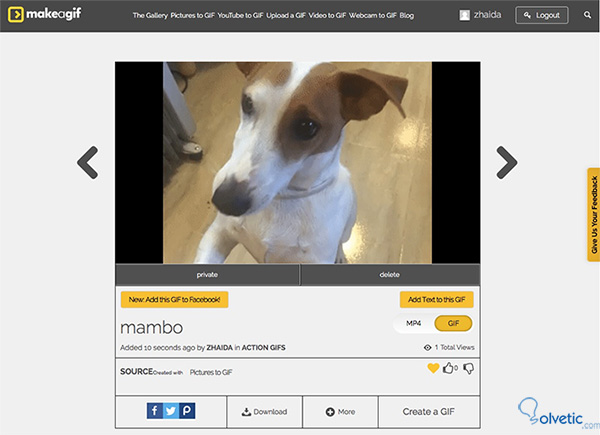Viewport: 600px width, 435px height.
Task: Dislike the GIF with thumbs down
Action: [468, 368]
